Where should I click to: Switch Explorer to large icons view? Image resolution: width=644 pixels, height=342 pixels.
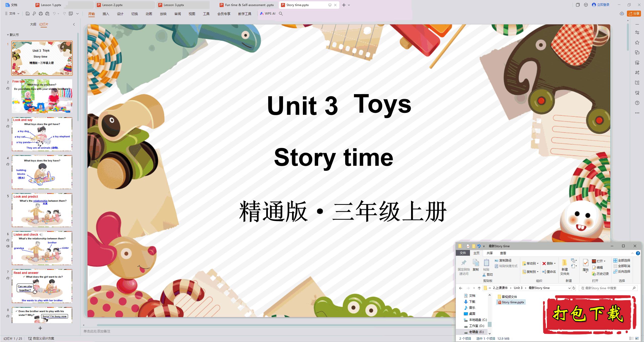click(x=637, y=338)
